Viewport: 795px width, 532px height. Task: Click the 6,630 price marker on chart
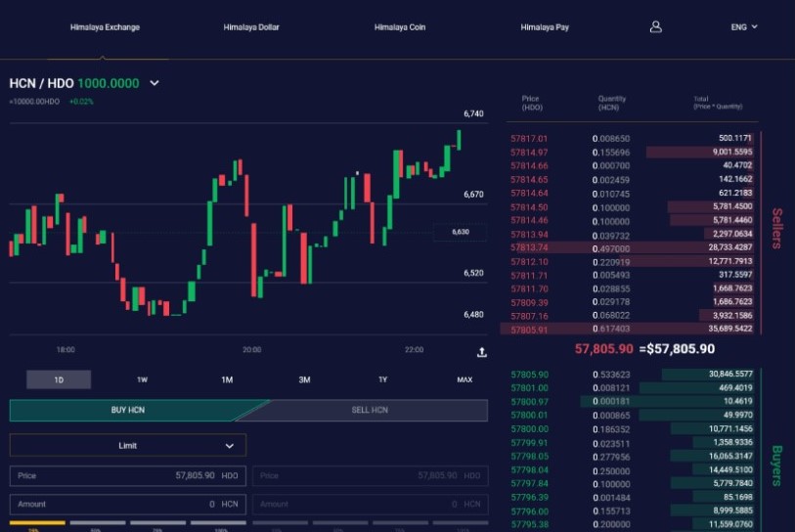click(x=461, y=232)
